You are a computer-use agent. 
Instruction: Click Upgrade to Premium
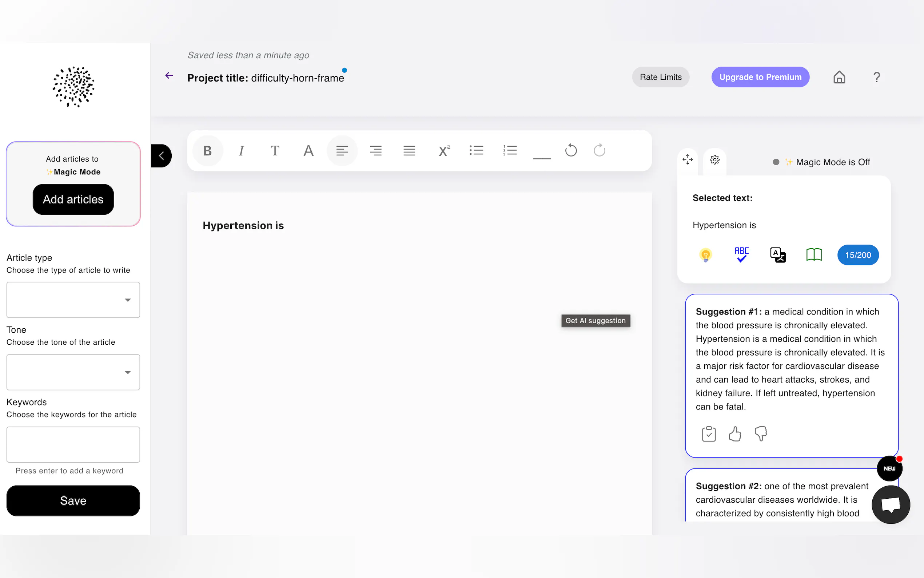click(x=760, y=77)
